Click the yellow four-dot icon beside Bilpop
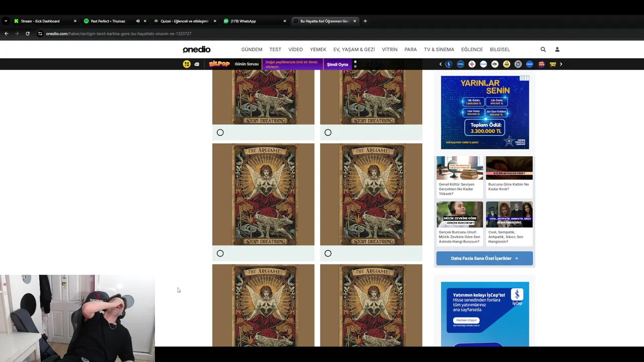Screen dimensions: 644x362 pos(187,64)
